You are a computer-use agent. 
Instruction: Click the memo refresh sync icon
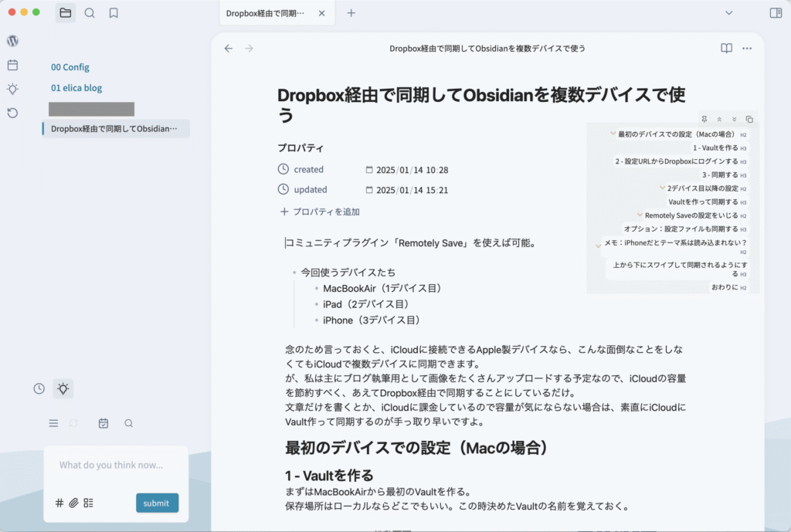73,424
